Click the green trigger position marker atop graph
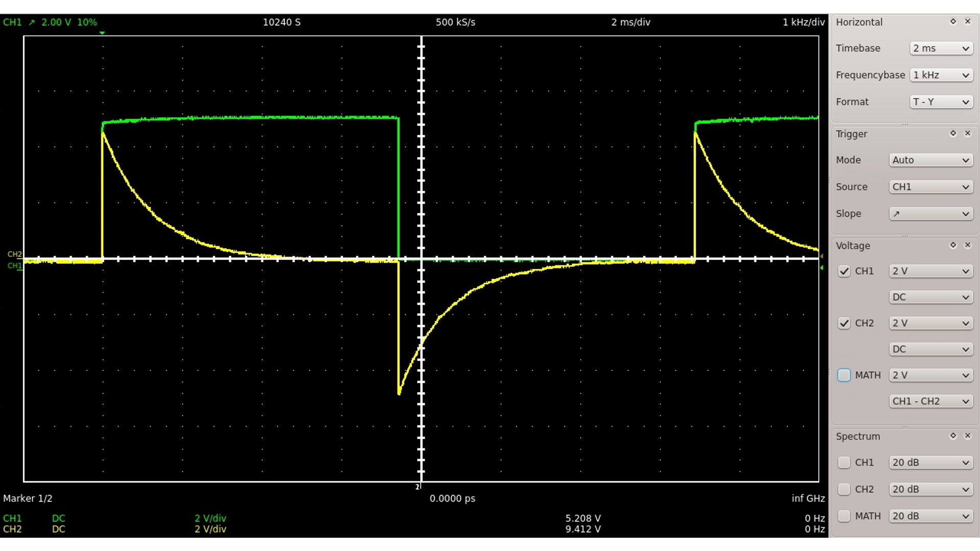 click(103, 33)
